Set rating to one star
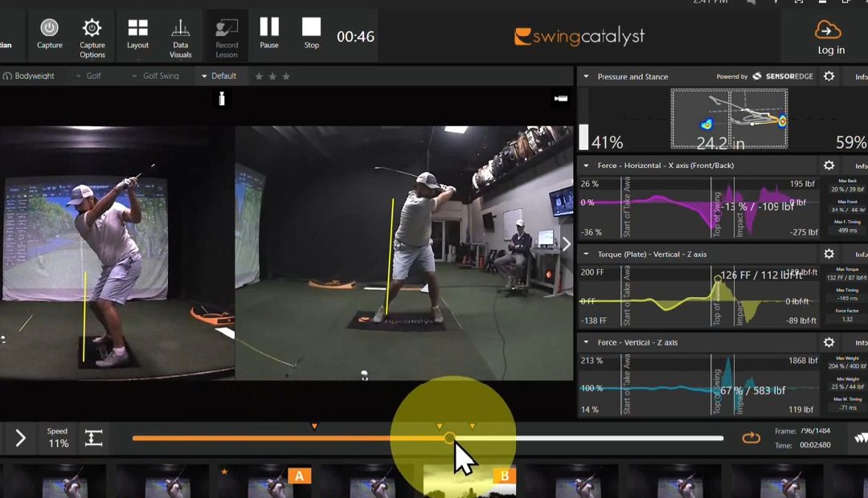Viewport: 868px width, 498px height. (x=259, y=76)
